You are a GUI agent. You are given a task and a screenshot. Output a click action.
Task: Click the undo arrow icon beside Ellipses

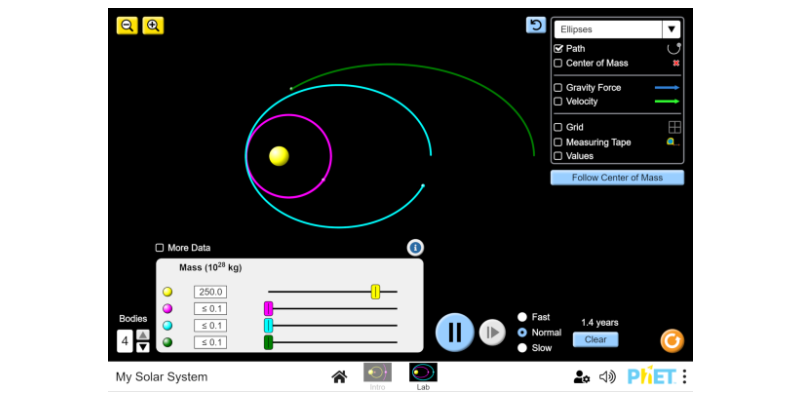click(x=536, y=26)
